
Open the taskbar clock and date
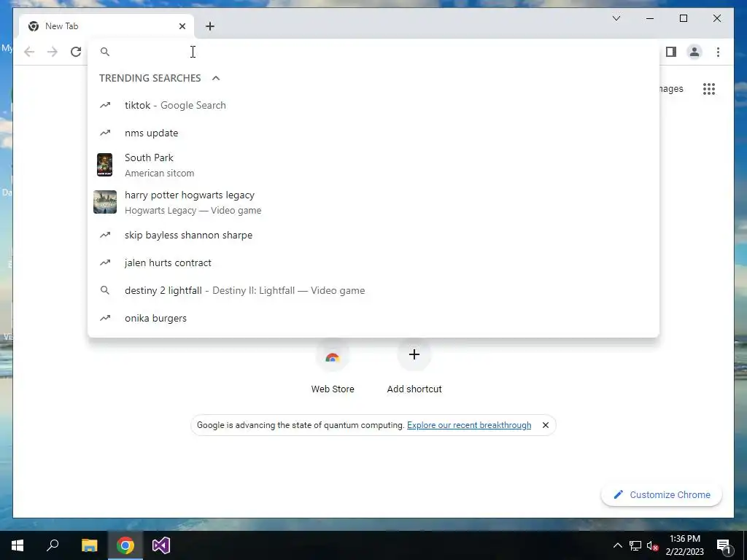coord(684,545)
